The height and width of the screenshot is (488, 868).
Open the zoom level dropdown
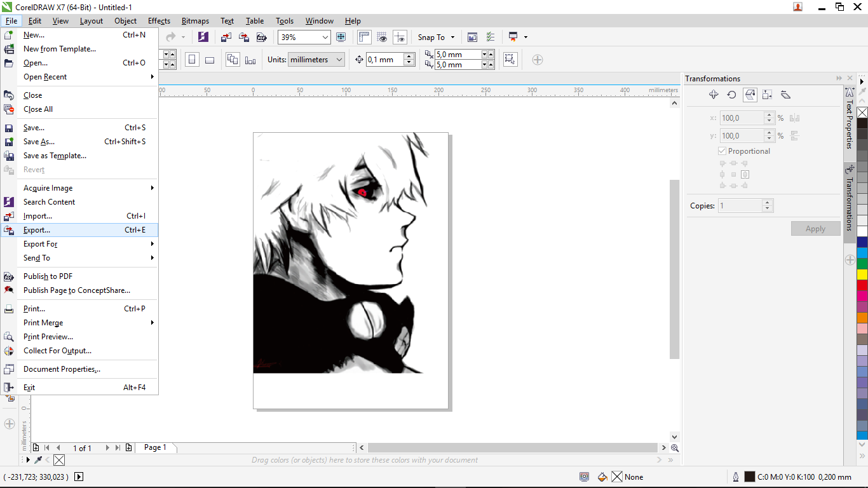click(x=326, y=37)
